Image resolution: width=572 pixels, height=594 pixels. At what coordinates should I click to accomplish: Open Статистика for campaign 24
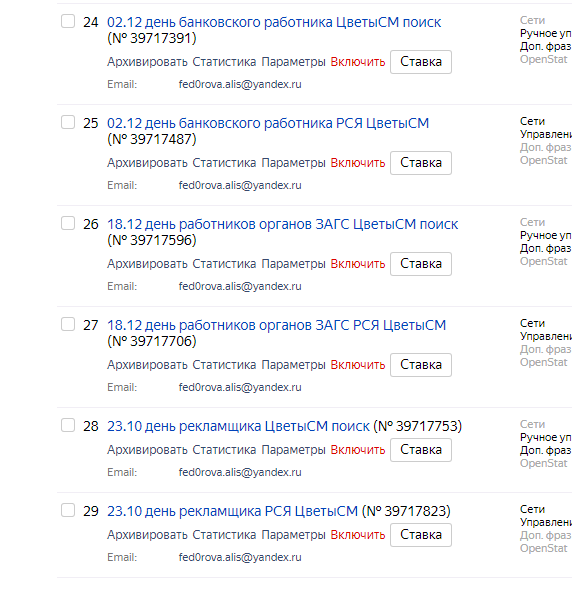[224, 62]
